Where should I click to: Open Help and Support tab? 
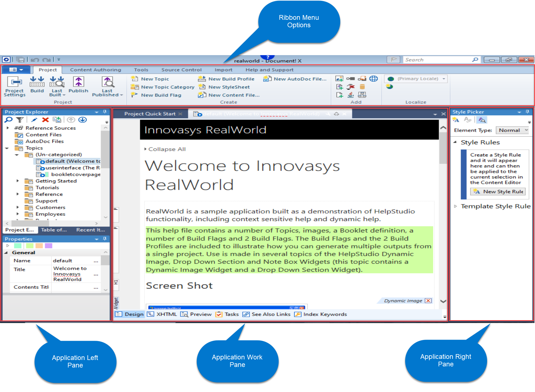[x=269, y=70]
